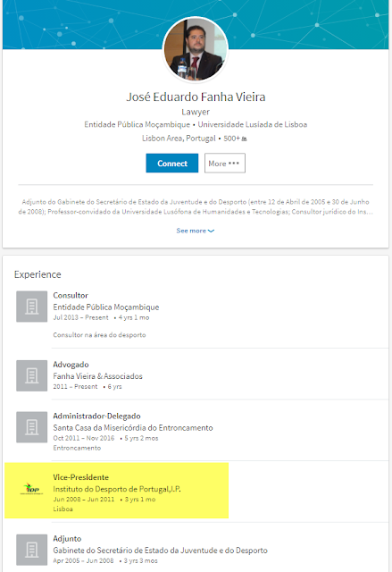392x572 pixels.
Task: Click the Fanha Vieira & Associados company icon
Action: pyautogui.click(x=31, y=375)
